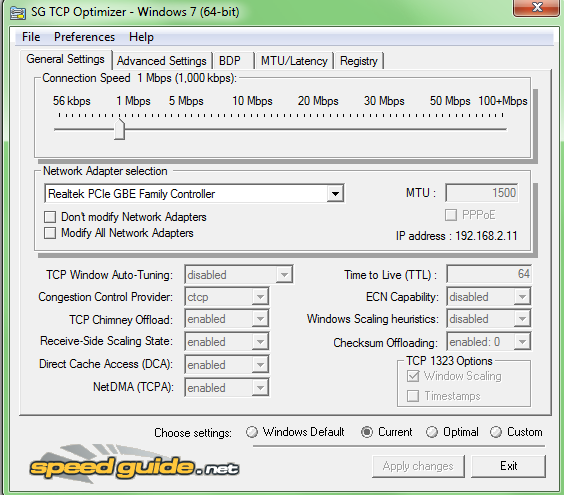The image size is (564, 495).
Task: Click the 56 kbps speed label
Action: [72, 101]
